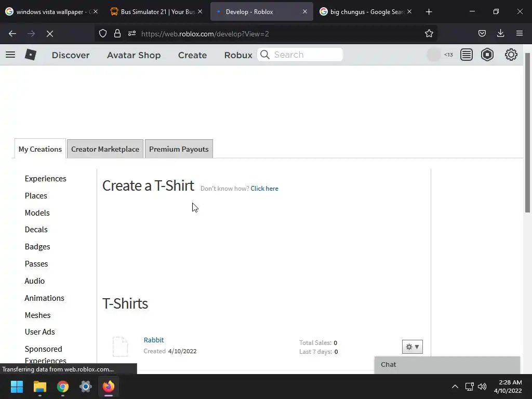Select Badges in the creations sidebar

click(x=37, y=247)
